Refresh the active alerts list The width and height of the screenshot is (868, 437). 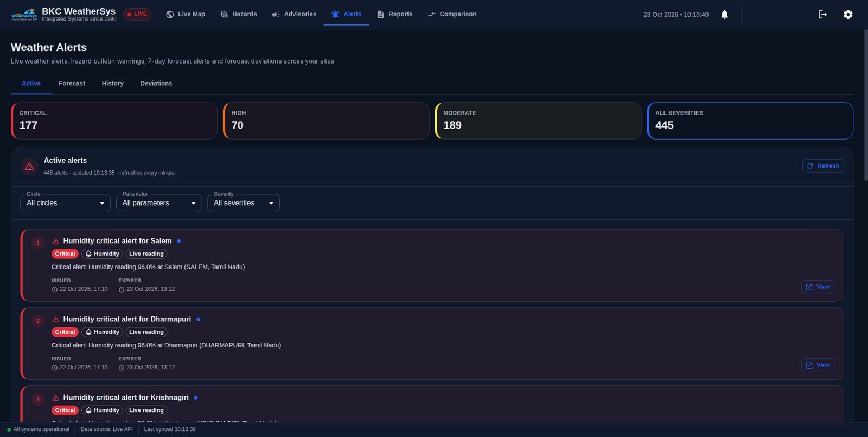(x=823, y=166)
